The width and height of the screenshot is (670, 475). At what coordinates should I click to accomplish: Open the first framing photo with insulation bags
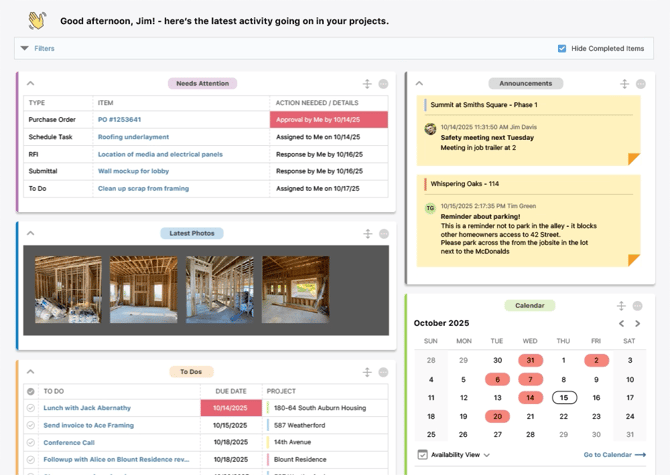coord(68,289)
